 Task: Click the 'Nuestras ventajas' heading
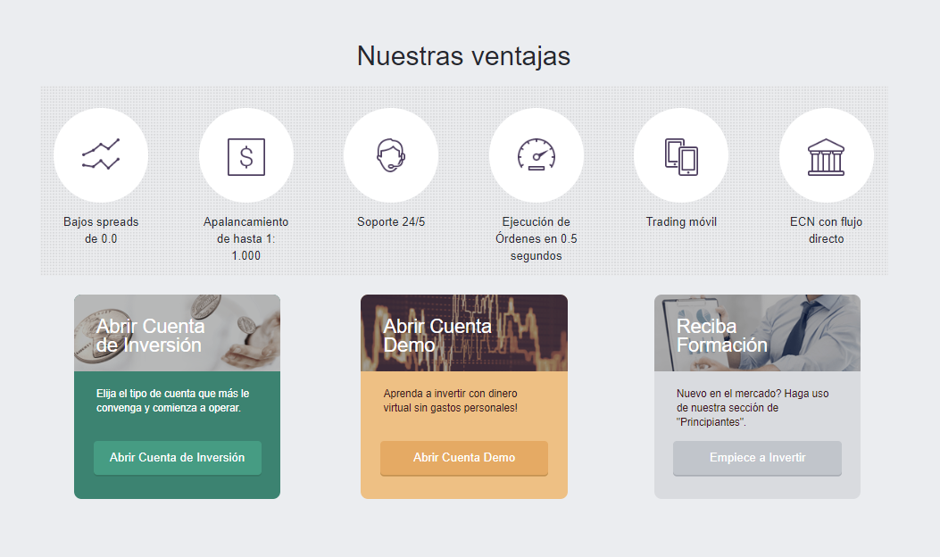tap(463, 56)
